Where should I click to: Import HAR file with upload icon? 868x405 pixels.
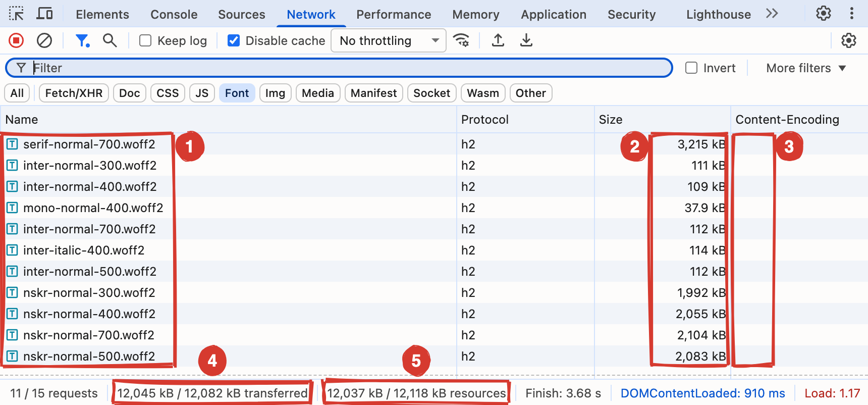click(x=498, y=40)
